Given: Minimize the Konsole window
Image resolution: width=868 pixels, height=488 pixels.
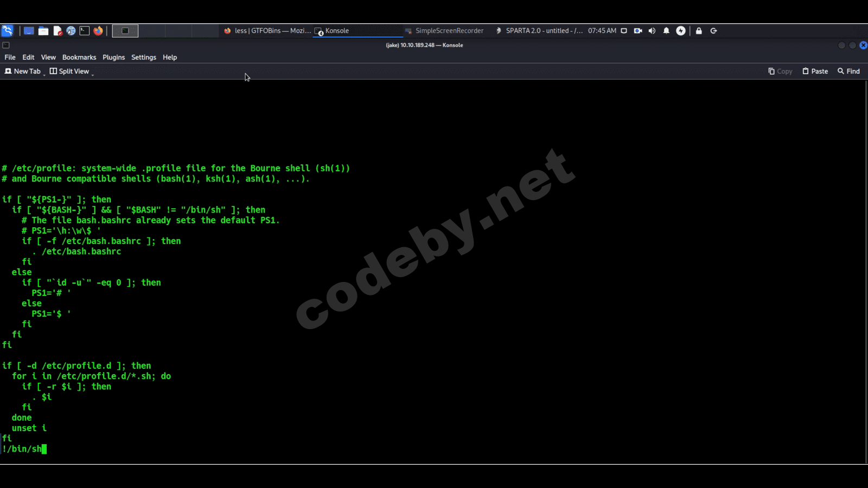Looking at the screenshot, I should tap(841, 46).
